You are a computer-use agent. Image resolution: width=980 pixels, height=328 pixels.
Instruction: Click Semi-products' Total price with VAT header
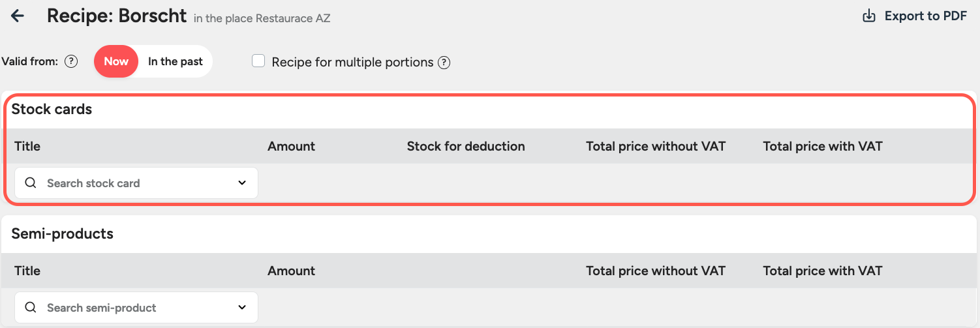(x=822, y=271)
